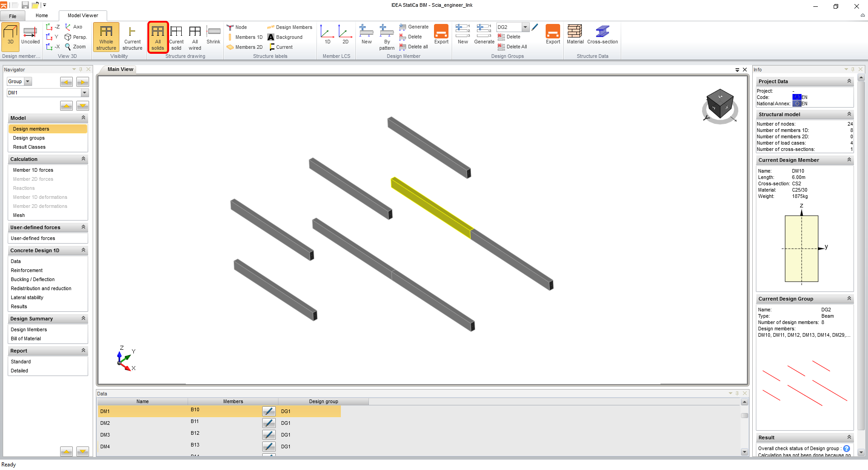868x470 pixels.
Task: Open Bill of Material
Action: click(x=26, y=338)
